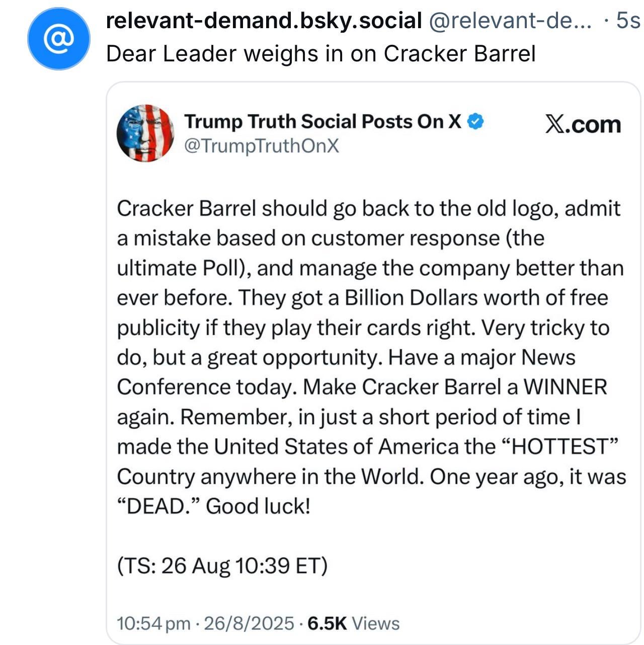Click the truncated @relevant-de... handle
Screen dimensions: 644x645
[510, 21]
